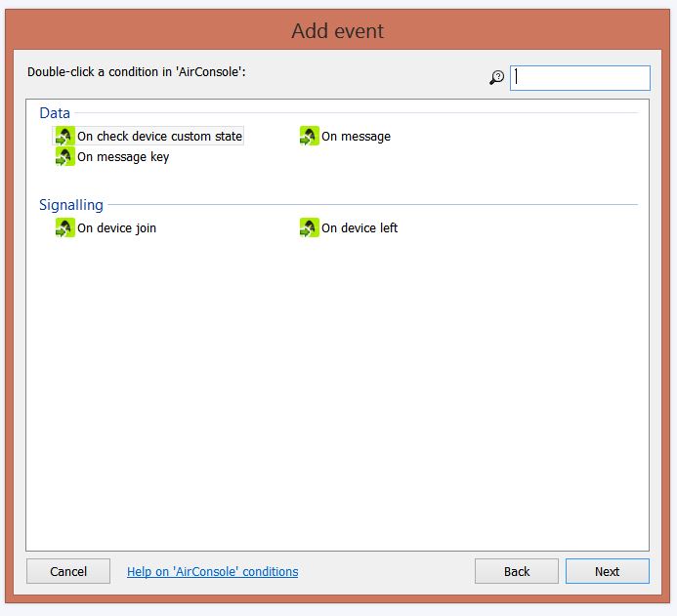Click the 'Double-click a condition' instruction text
This screenshot has width=677, height=616.
click(136, 72)
